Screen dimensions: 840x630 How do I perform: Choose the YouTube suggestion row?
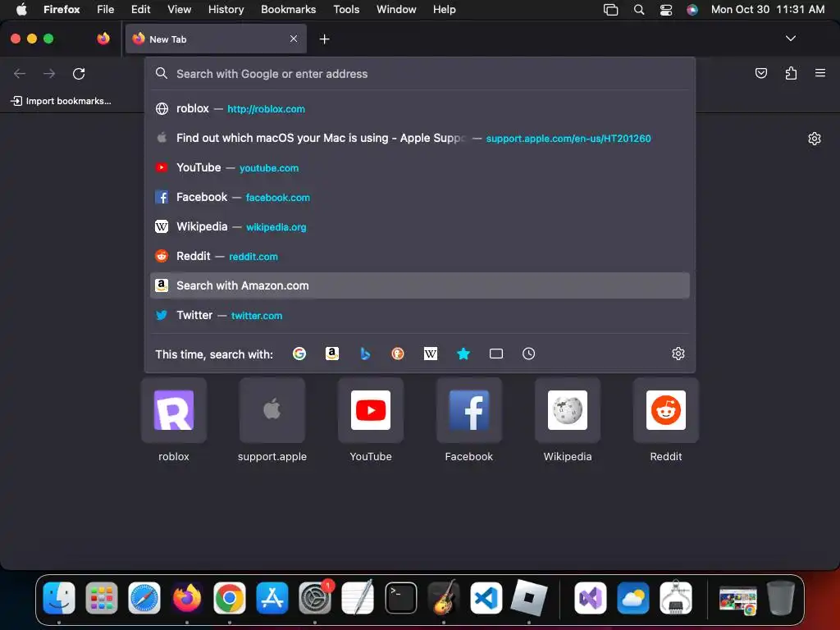coord(420,167)
